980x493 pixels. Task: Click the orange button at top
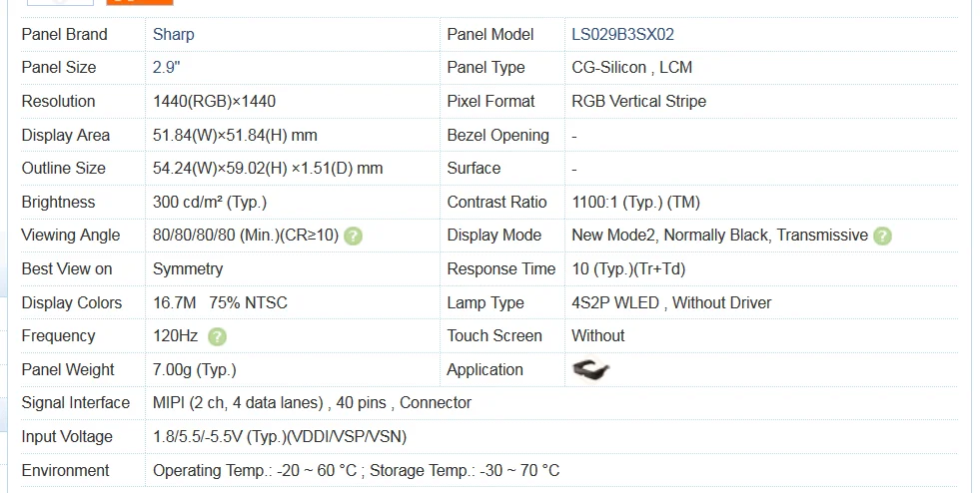(x=140, y=3)
